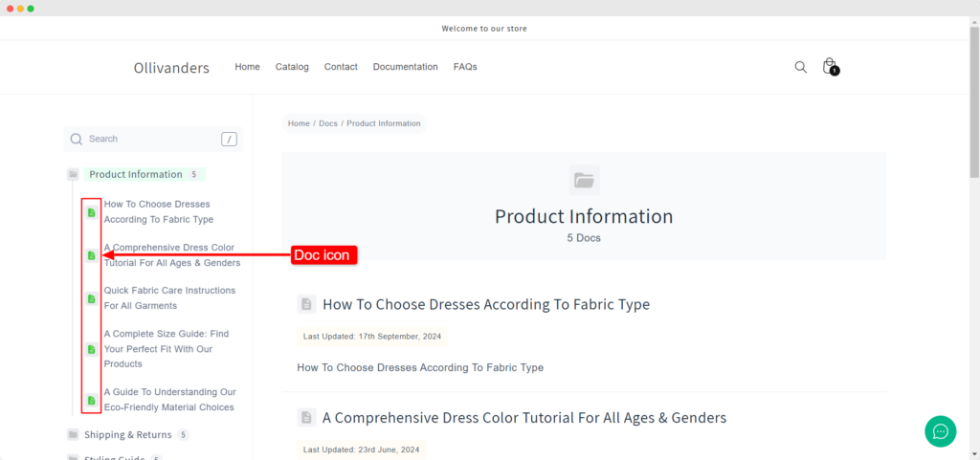980x460 pixels.
Task: Open Guide To Eco-Friendly Material Choices sidebar link
Action: pos(170,400)
